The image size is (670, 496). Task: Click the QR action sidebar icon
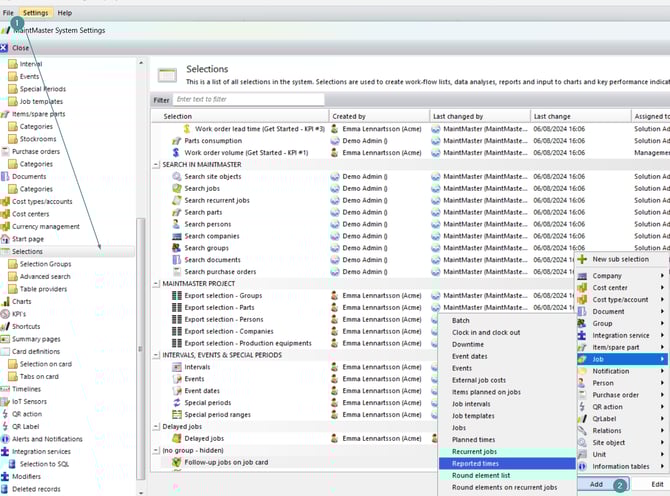[x=6, y=413]
